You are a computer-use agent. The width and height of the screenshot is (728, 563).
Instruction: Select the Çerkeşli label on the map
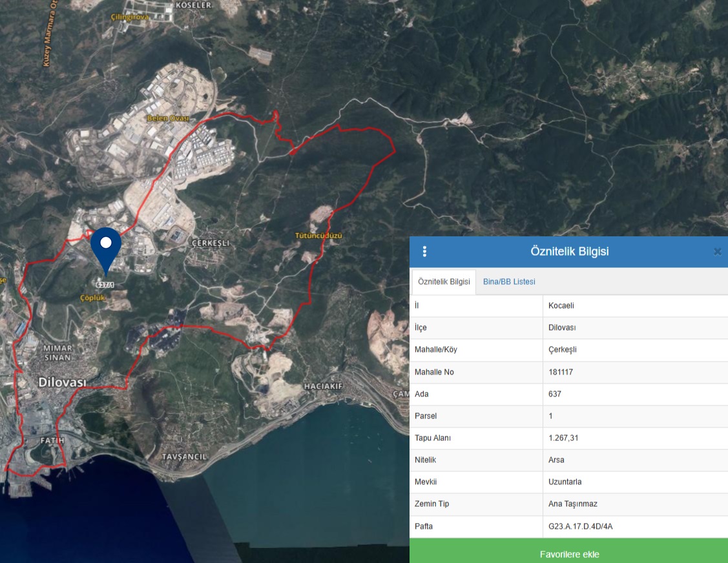point(211,243)
